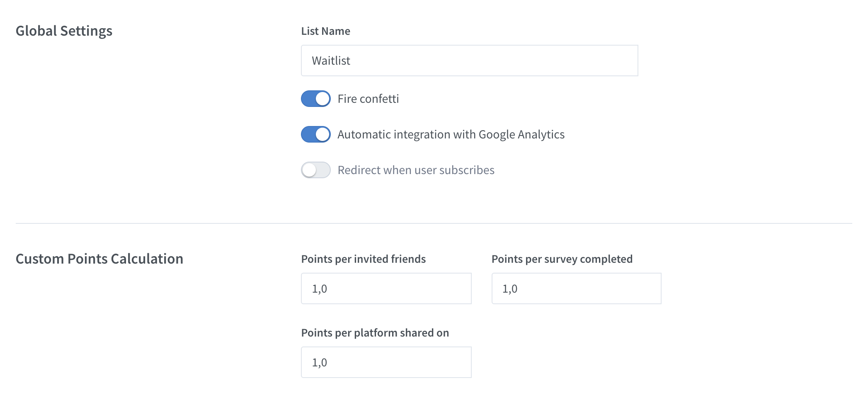Click the "Redirect when user subscribes" label text
The height and width of the screenshot is (407, 868).
(416, 170)
